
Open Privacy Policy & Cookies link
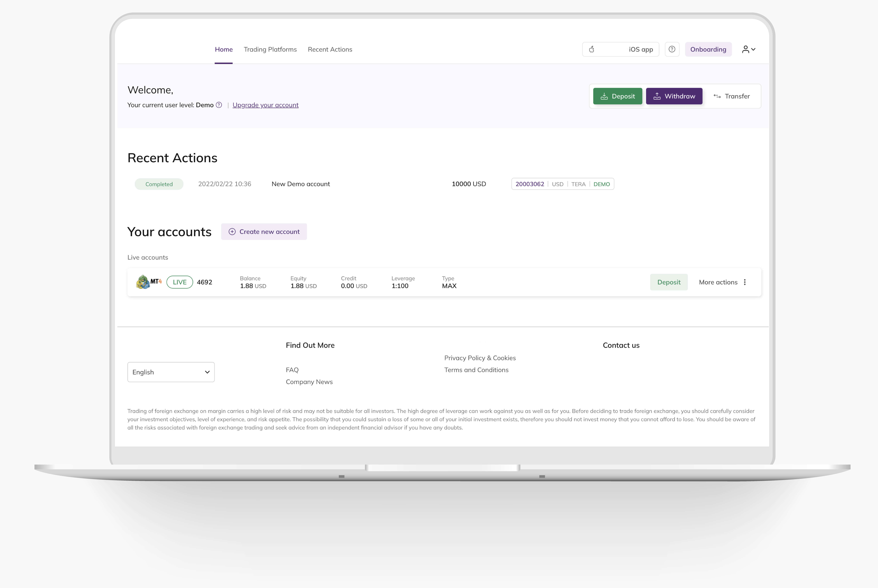[x=480, y=358]
